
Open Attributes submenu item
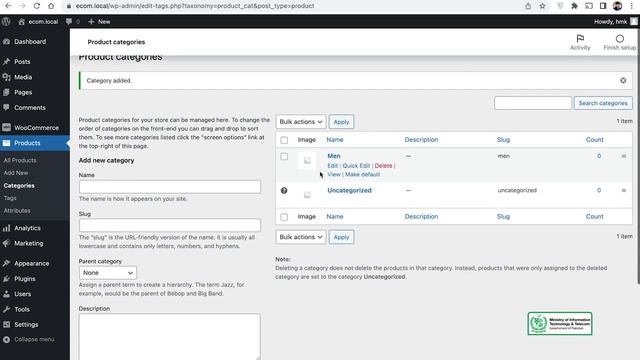[x=17, y=211]
